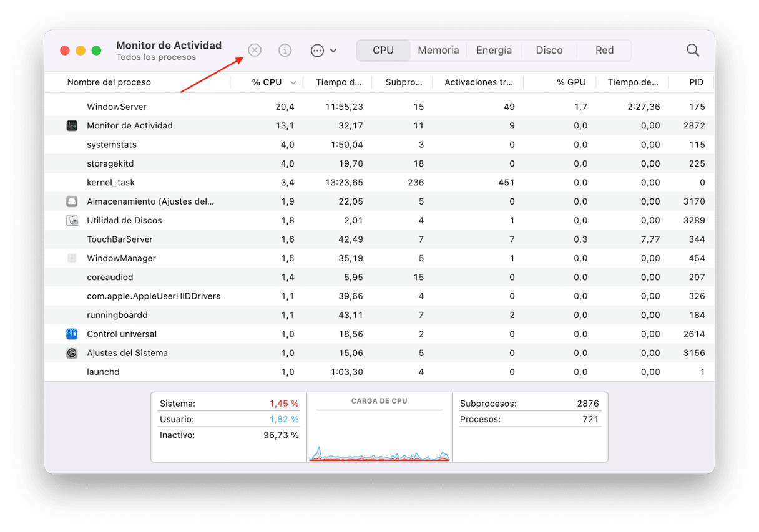
Task: Click the Inactivo percentage 96,73 %
Action: (281, 435)
